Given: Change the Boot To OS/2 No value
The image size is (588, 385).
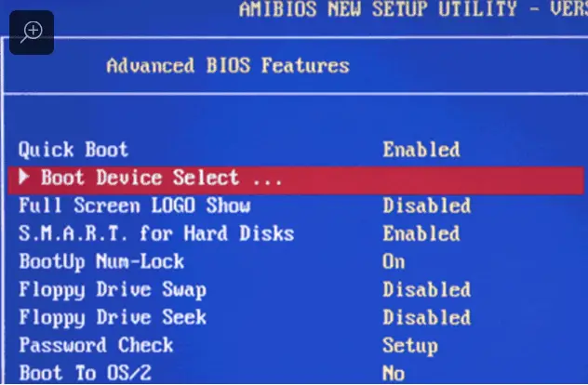Looking at the screenshot, I should pos(394,374).
